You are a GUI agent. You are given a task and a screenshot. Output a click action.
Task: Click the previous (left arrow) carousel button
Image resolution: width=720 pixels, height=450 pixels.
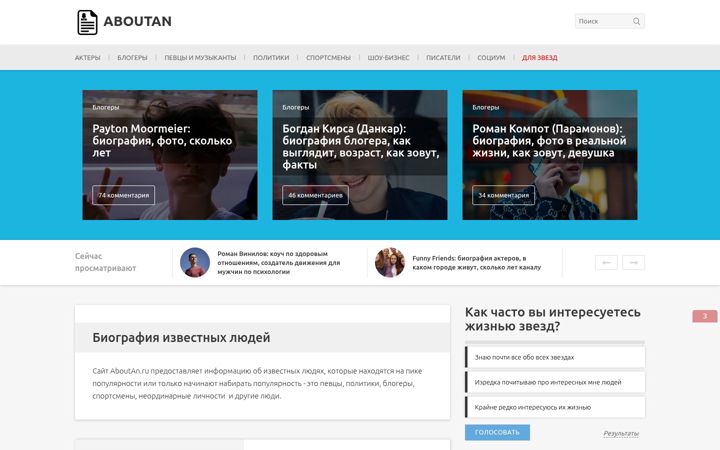point(606,263)
